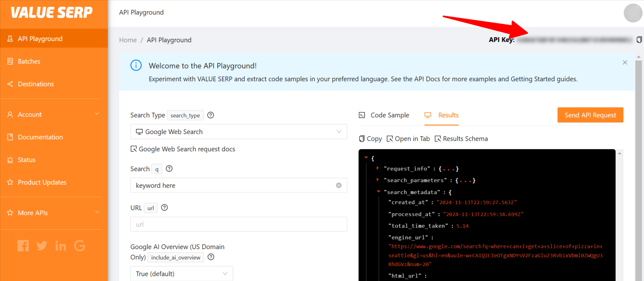Show help for Search q parameter
Screen dimensions: 644x281
click(x=169, y=168)
